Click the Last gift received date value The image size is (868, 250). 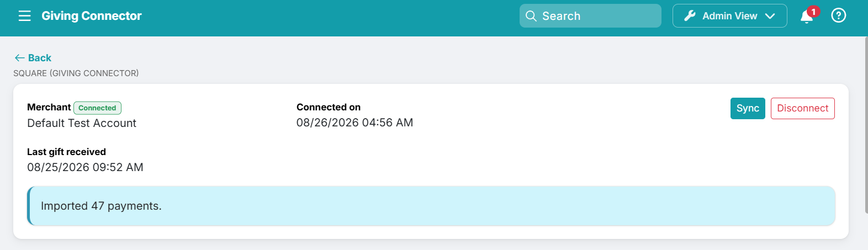85,167
